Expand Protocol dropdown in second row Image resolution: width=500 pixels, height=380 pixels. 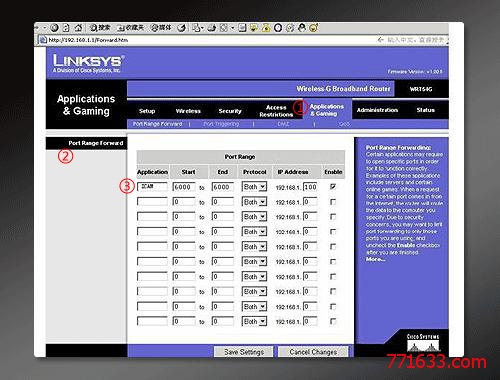click(254, 202)
